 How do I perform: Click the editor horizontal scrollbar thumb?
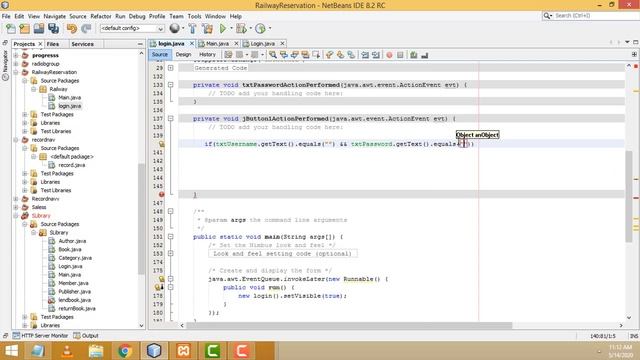tap(349, 325)
